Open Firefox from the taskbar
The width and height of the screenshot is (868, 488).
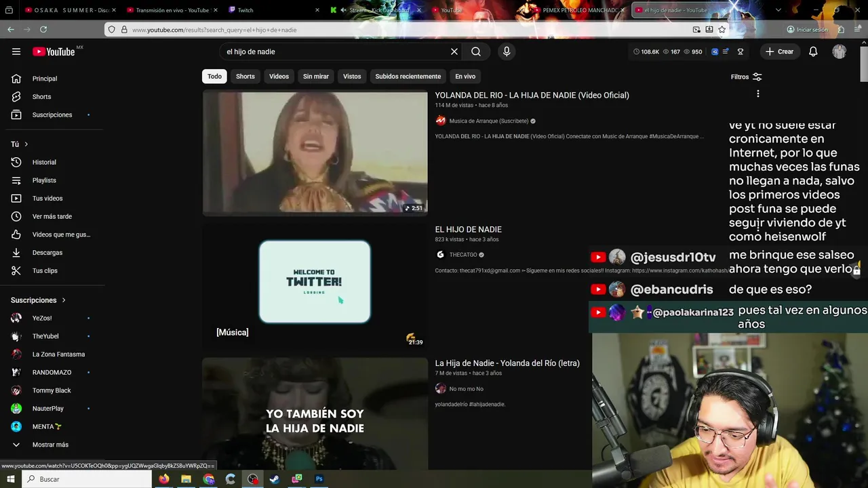[x=164, y=479]
